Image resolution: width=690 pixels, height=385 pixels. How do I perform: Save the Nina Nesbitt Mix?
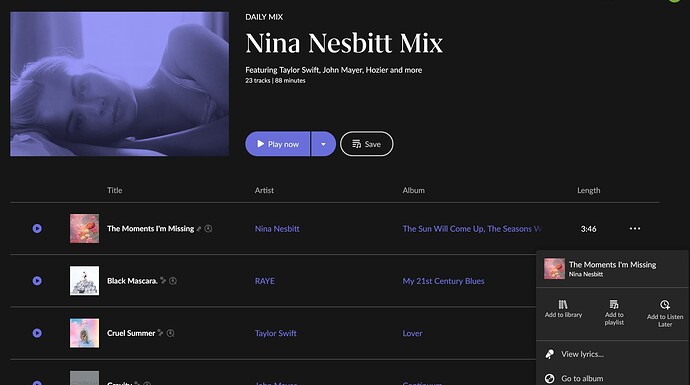[x=367, y=144]
